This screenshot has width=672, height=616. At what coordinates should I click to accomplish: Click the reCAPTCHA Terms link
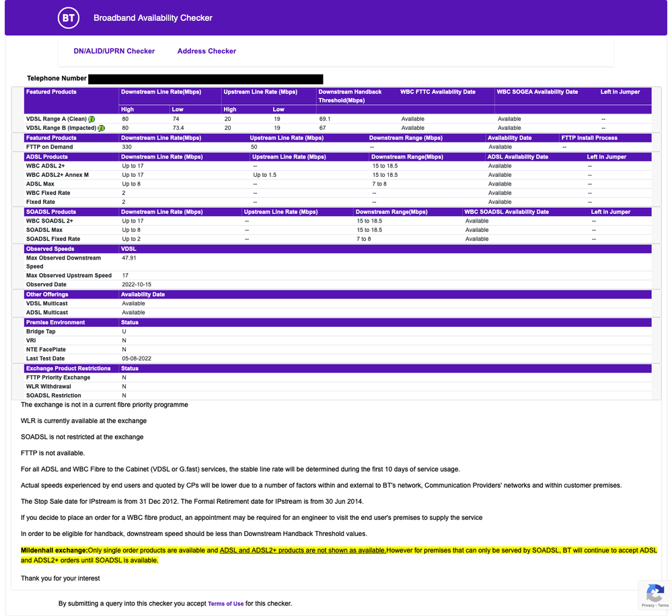664,606
